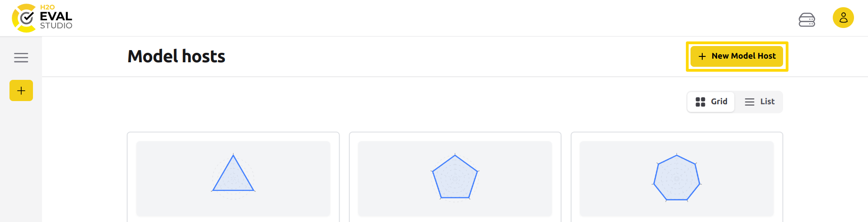Screen dimensions: 868x222
Task: Switch to Grid view using its label
Action: pos(719,102)
